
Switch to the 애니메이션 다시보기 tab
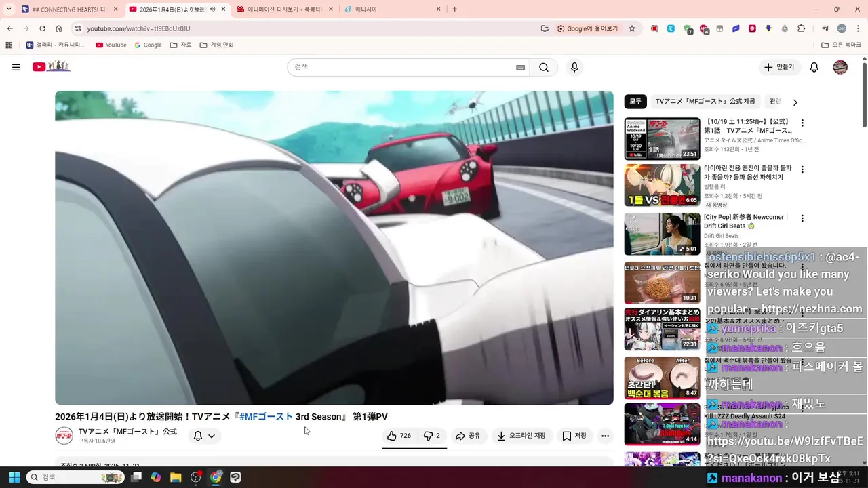point(285,9)
